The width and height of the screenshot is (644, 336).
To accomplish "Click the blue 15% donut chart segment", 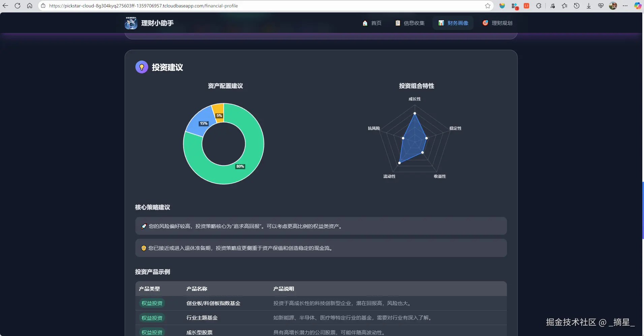I will click(199, 122).
